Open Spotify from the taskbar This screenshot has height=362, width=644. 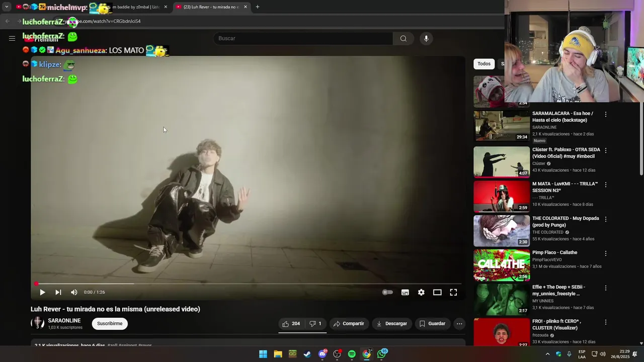(x=352, y=354)
